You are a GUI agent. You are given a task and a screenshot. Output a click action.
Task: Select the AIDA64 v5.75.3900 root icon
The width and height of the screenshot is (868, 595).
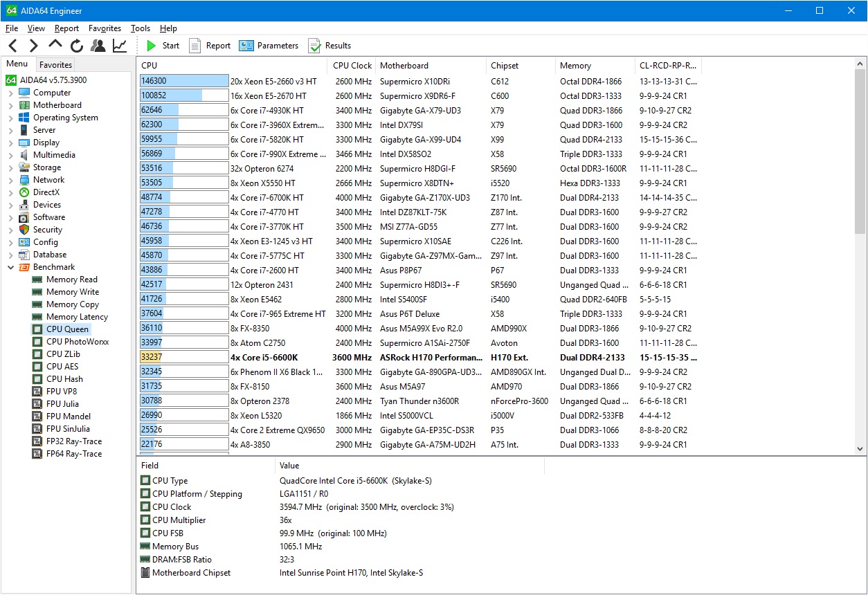coord(11,80)
